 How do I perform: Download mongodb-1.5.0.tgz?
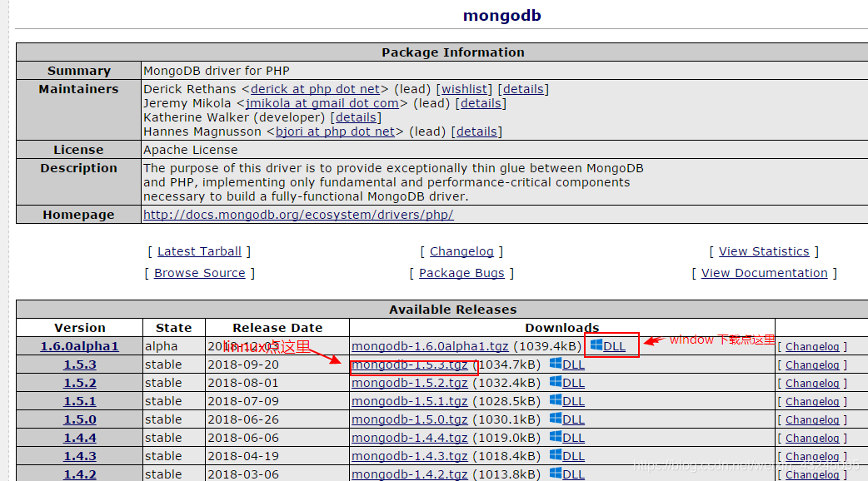[x=410, y=419]
